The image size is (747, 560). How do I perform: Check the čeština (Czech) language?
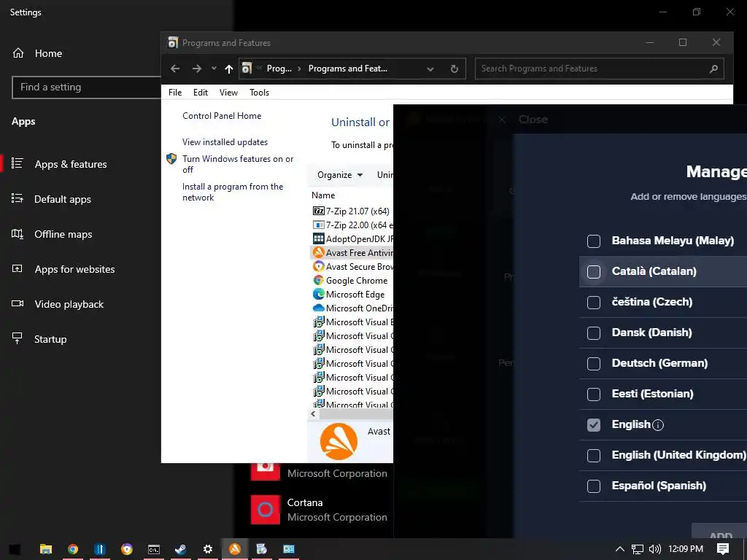[x=594, y=303]
